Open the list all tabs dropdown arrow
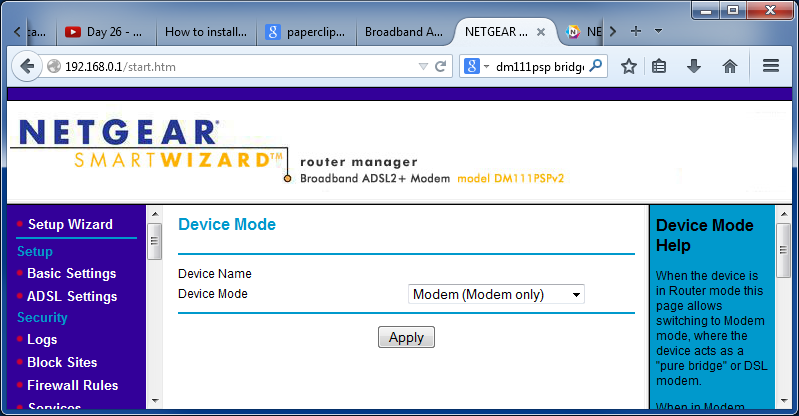Image resolution: width=799 pixels, height=416 pixels. coord(658,31)
